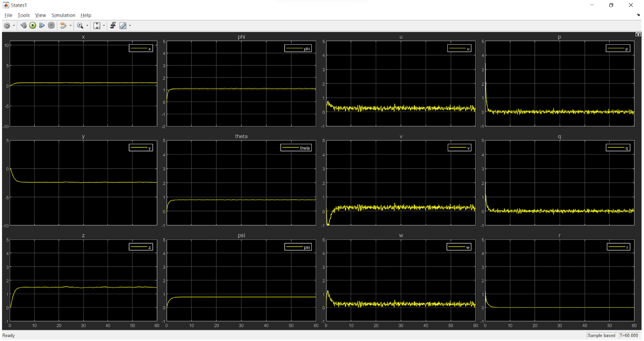Click the States1 window title

click(x=19, y=5)
